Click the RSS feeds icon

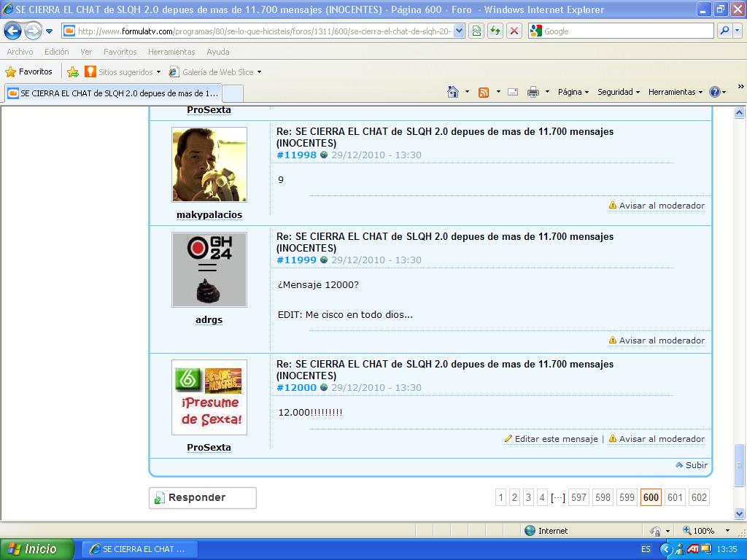click(x=484, y=92)
